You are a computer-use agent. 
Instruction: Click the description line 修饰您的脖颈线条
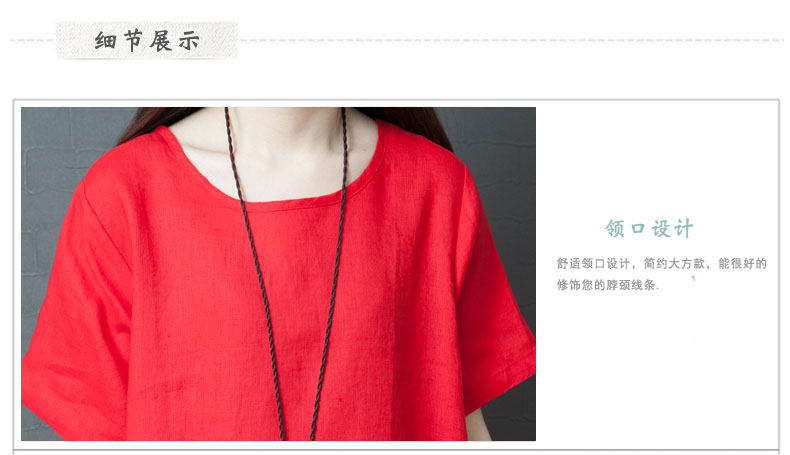pos(608,285)
